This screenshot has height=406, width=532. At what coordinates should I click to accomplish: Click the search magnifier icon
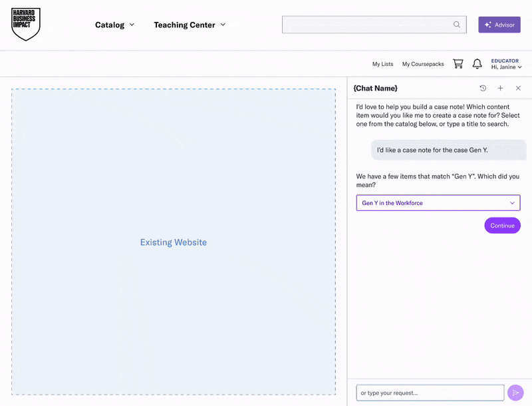tap(457, 25)
